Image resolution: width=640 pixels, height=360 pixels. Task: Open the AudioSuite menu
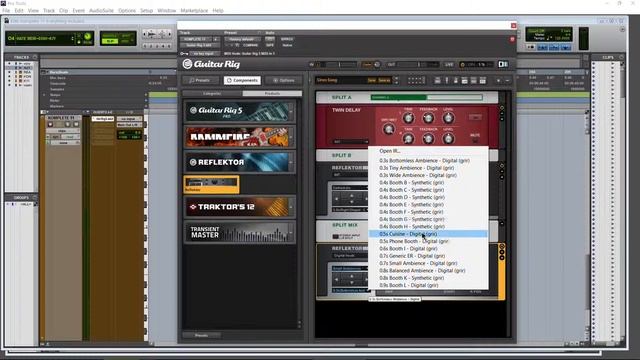click(101, 11)
